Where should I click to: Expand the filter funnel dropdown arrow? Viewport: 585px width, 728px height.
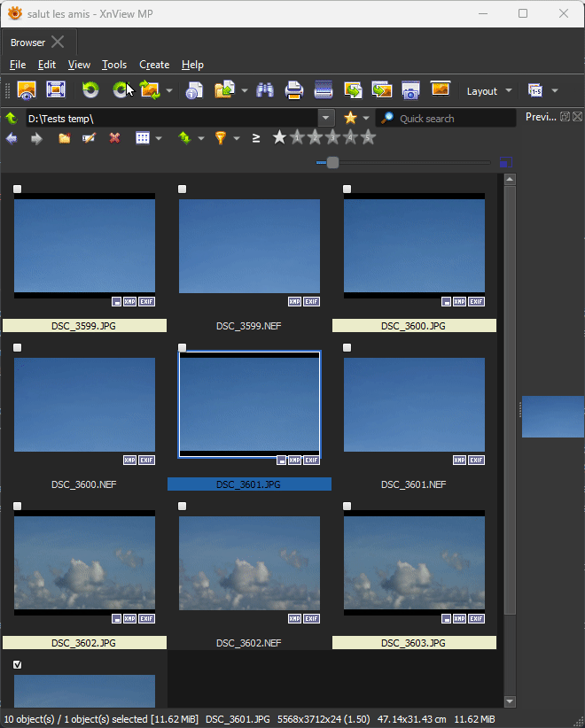tap(237, 138)
